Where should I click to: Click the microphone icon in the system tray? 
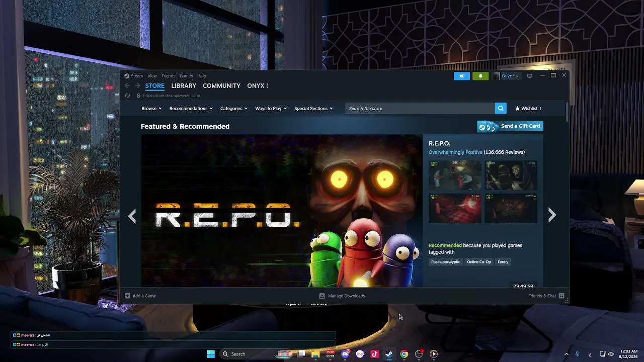click(x=577, y=354)
